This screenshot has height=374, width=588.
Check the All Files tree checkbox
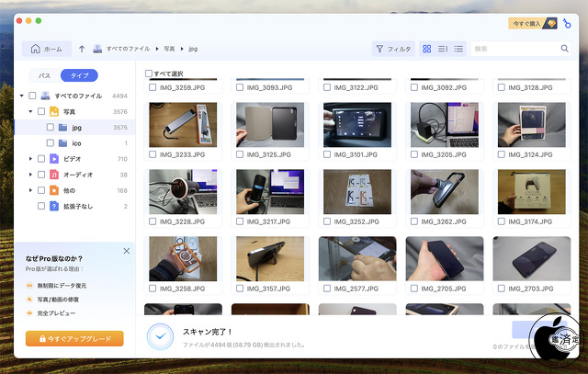click(33, 96)
